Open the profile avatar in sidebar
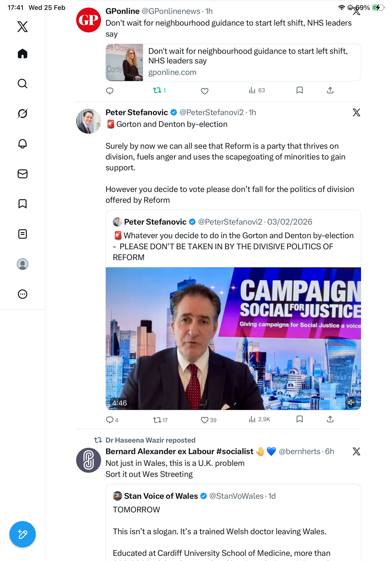The height and width of the screenshot is (561, 392). [23, 264]
